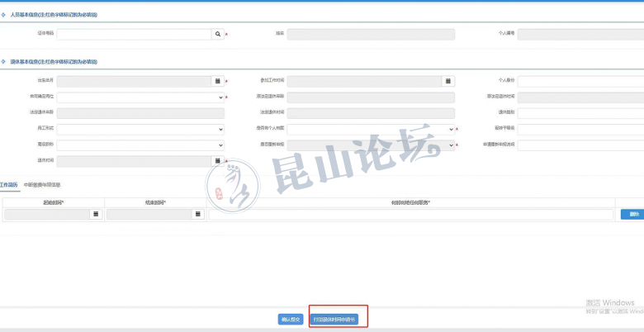Open calendar for the 结束时间 column
Screen dimensions: 644x332
(198, 214)
